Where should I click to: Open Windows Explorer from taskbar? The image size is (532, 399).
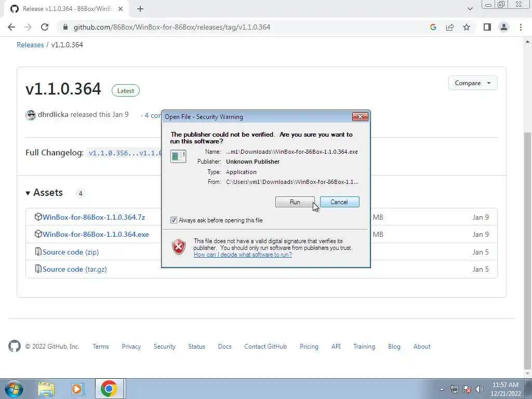click(46, 389)
